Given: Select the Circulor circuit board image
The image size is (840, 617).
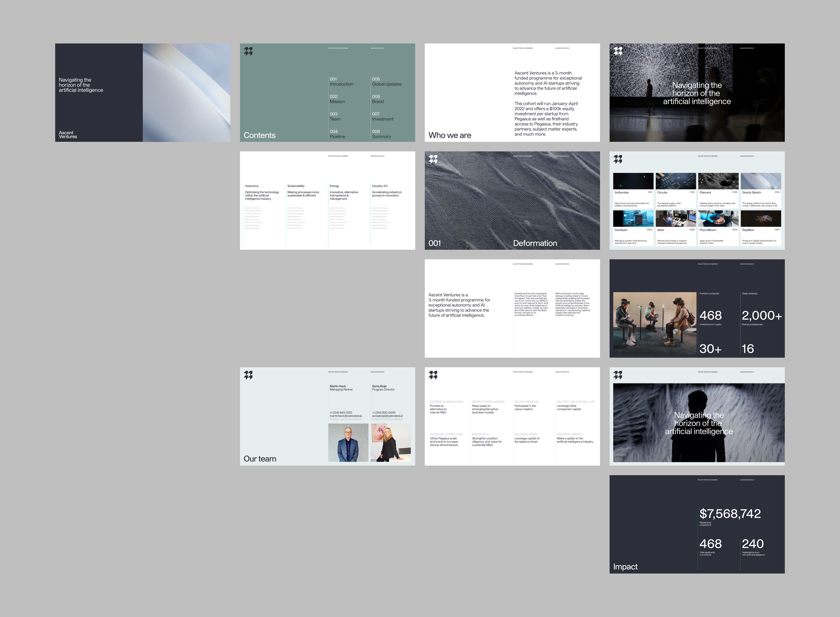Looking at the screenshot, I should (676, 181).
